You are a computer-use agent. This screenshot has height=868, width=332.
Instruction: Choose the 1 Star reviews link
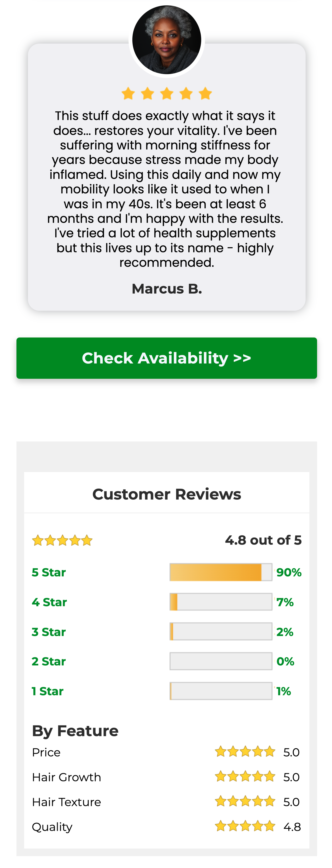click(x=48, y=691)
